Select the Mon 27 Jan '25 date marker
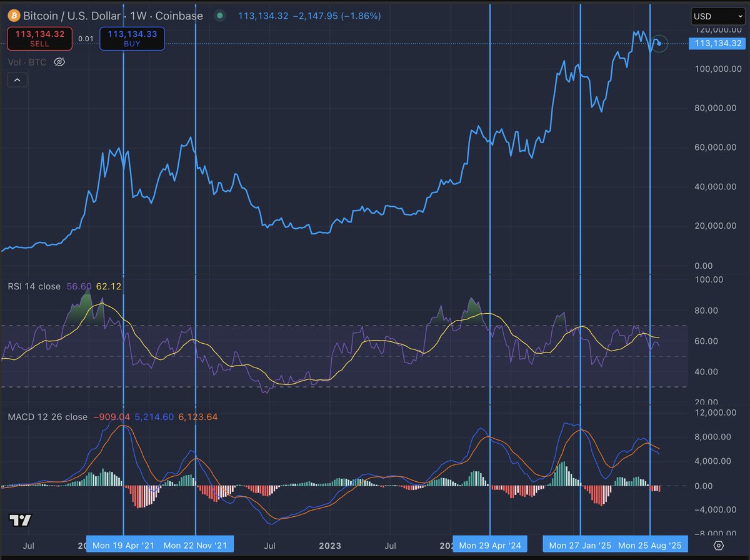This screenshot has height=560, width=750. (x=581, y=545)
